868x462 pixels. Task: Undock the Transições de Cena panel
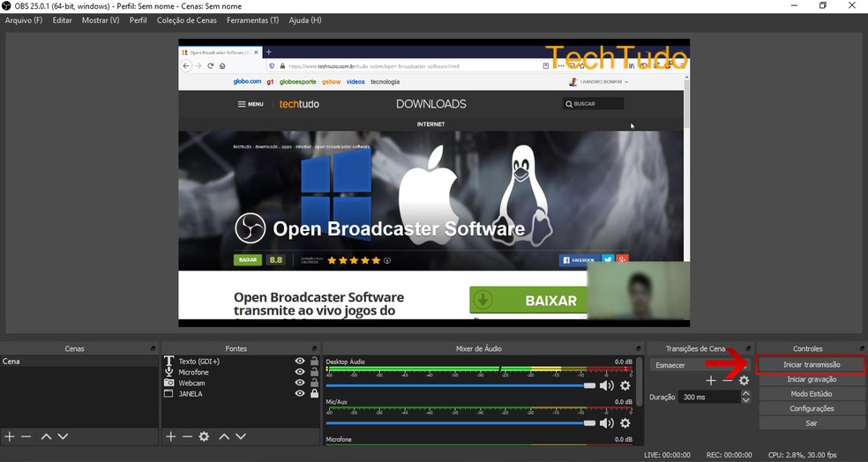click(x=748, y=348)
